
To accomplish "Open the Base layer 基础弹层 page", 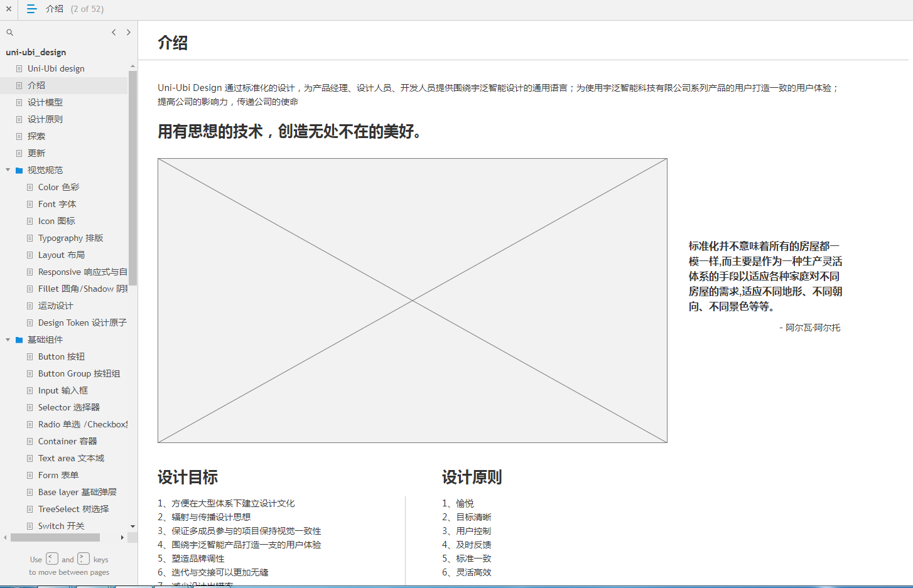I will click(x=77, y=492).
